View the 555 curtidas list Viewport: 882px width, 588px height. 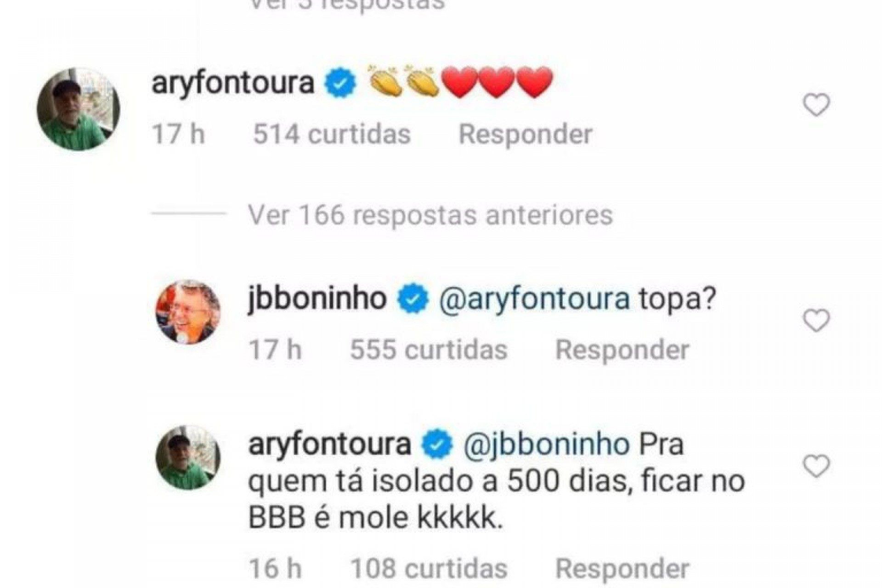coord(429,350)
